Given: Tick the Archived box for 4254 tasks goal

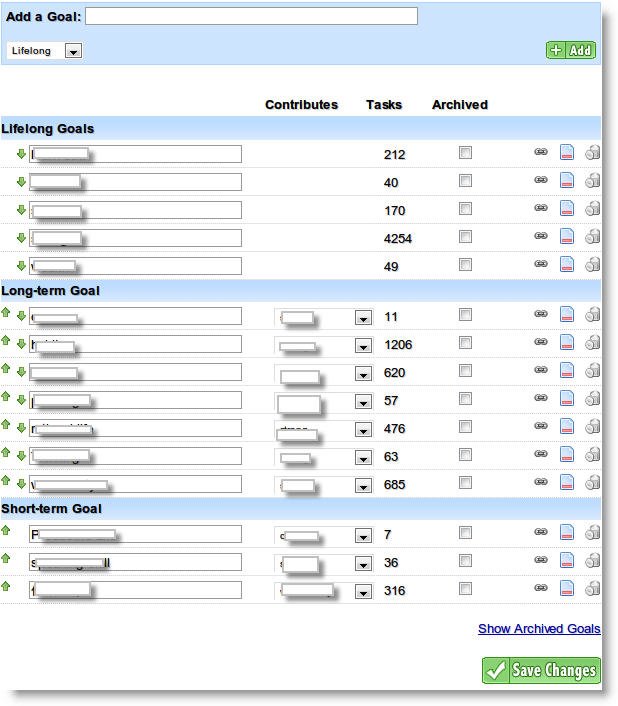Looking at the screenshot, I should 465,236.
